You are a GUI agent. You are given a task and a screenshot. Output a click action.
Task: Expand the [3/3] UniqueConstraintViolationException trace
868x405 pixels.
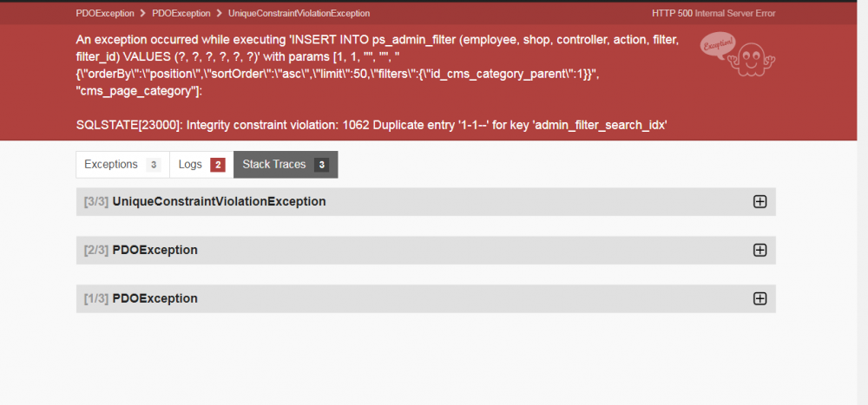(x=219, y=201)
